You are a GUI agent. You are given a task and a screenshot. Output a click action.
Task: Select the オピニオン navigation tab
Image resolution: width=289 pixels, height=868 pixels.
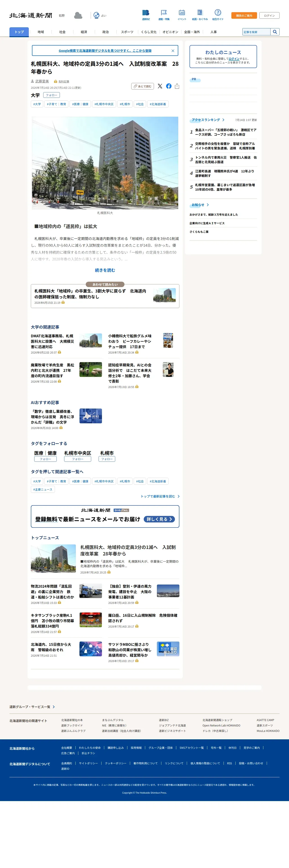click(x=170, y=32)
